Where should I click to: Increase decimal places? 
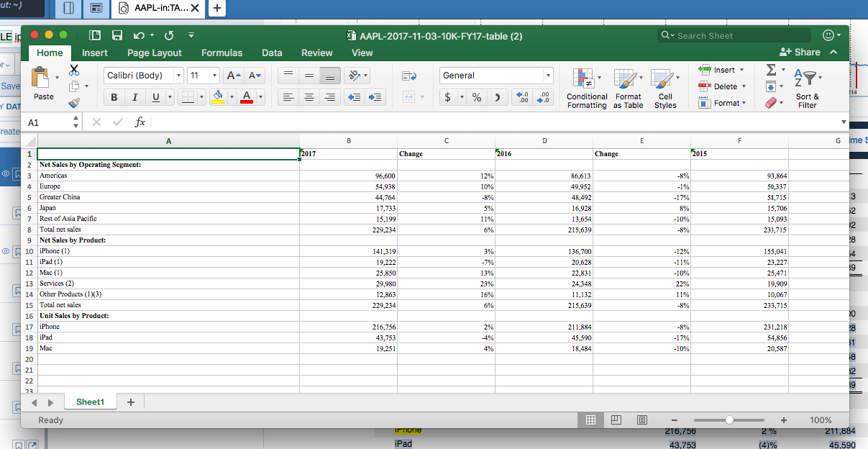(523, 97)
